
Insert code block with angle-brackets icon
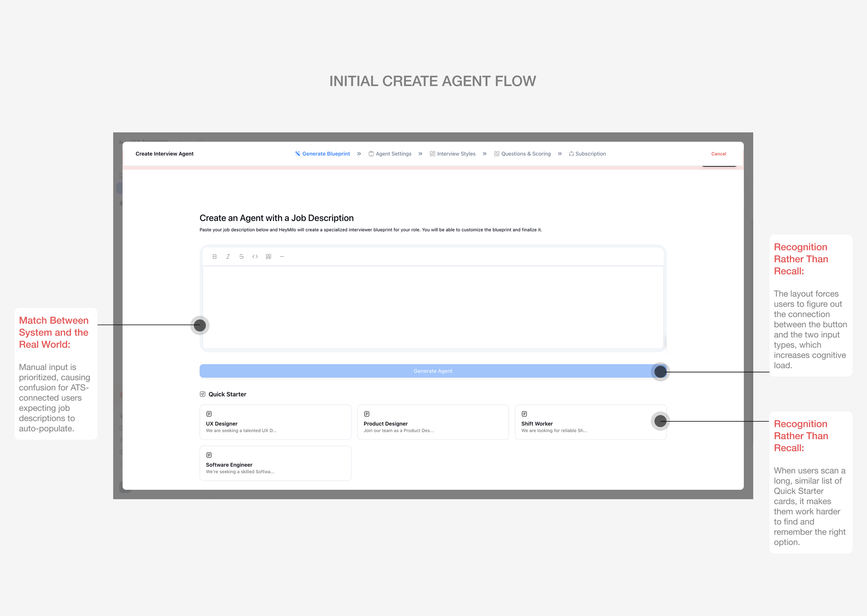(x=255, y=256)
